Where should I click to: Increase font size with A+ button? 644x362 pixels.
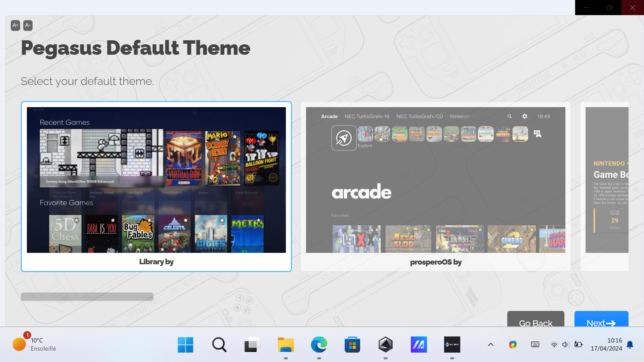coord(15,25)
